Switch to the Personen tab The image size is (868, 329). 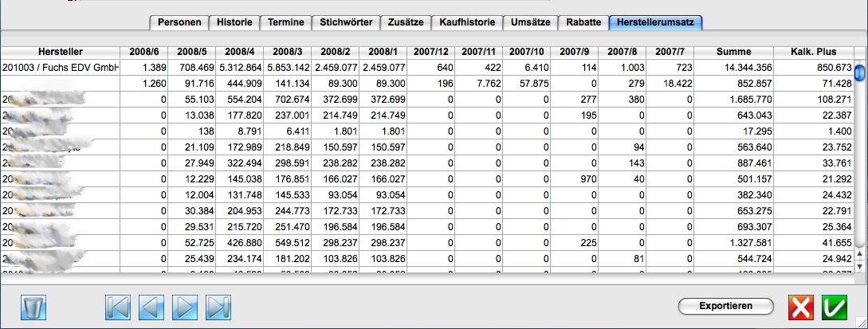click(x=179, y=22)
